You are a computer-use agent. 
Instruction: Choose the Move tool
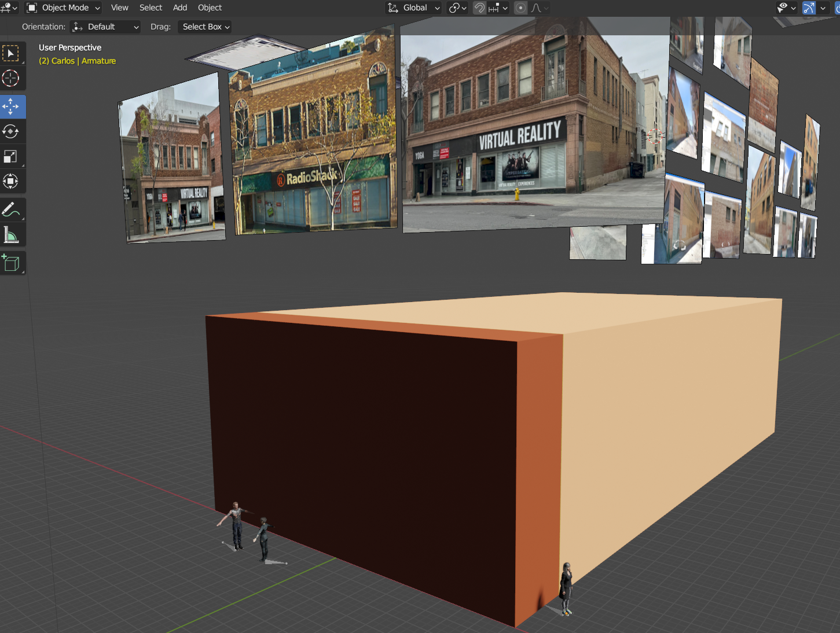tap(11, 107)
